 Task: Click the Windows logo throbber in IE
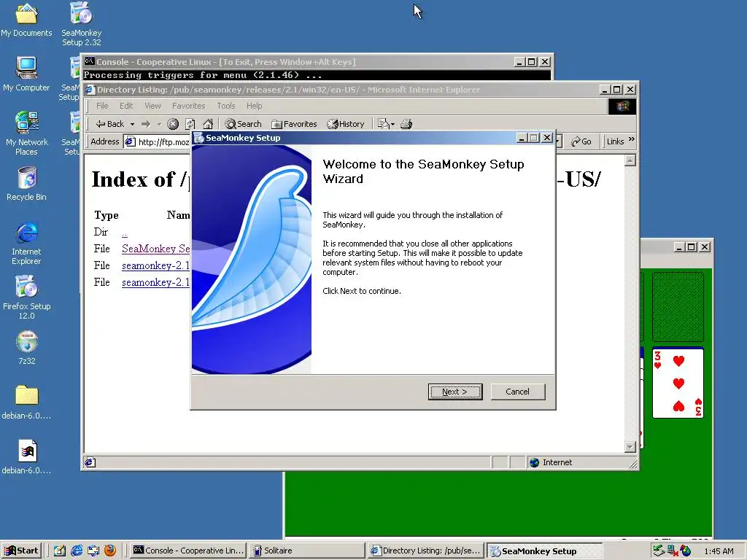[x=622, y=106]
